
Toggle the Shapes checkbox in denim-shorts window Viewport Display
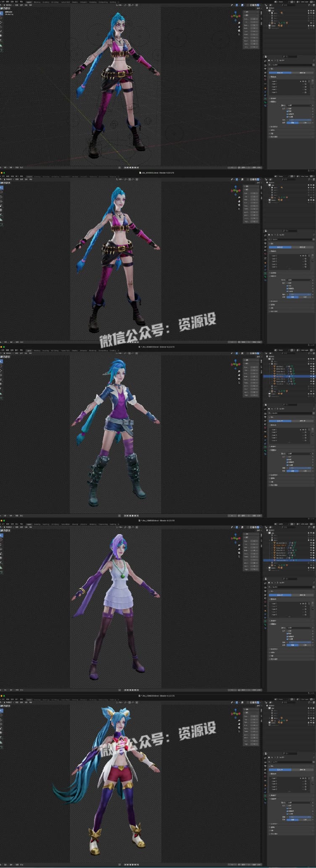tap(287, 460)
